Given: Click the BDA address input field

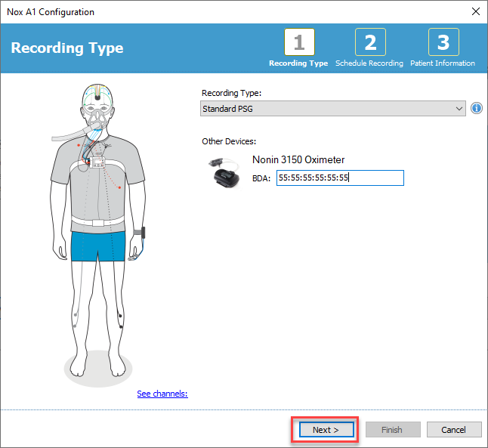Looking at the screenshot, I should point(340,178).
